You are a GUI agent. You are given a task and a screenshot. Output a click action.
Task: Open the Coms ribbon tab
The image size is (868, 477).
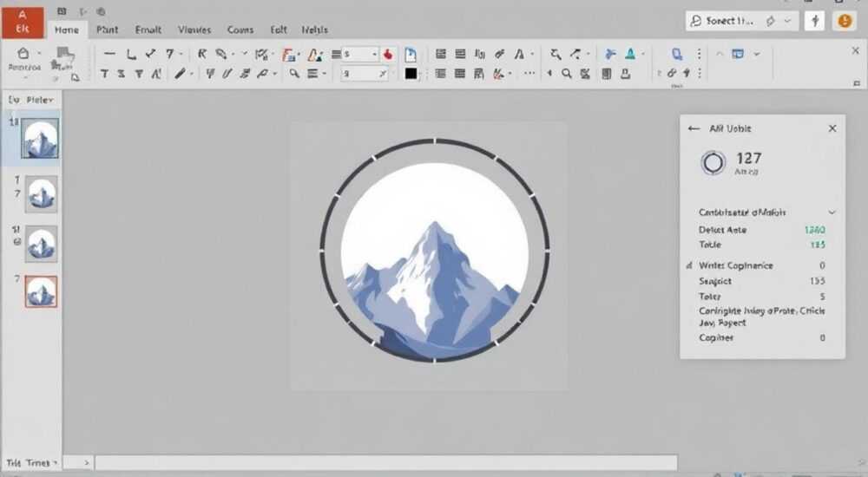tap(240, 29)
